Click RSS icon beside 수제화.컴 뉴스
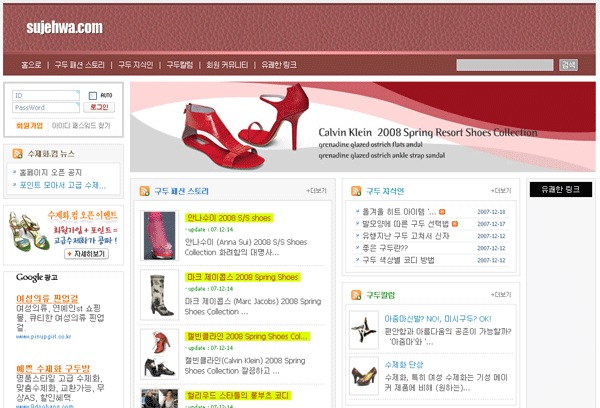The height and width of the screenshot is (408, 600). click(x=18, y=153)
